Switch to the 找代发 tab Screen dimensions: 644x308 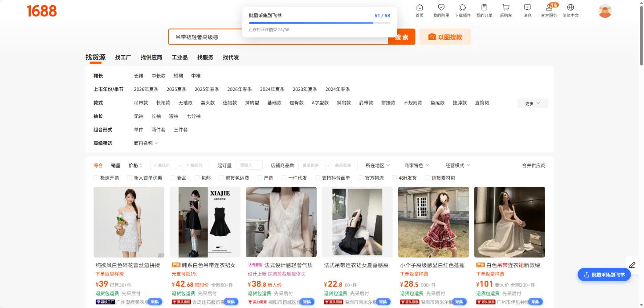point(231,57)
